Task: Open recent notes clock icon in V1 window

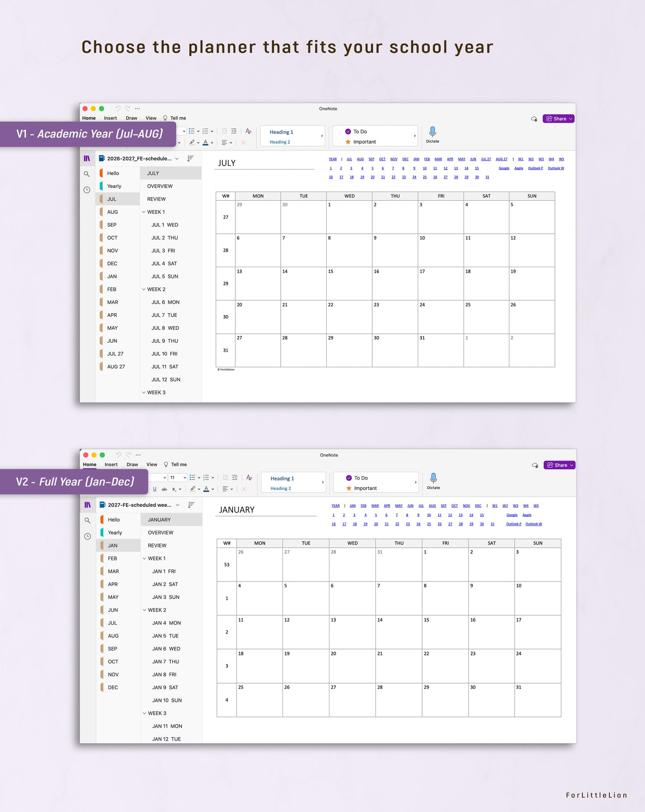Action: 87,190
